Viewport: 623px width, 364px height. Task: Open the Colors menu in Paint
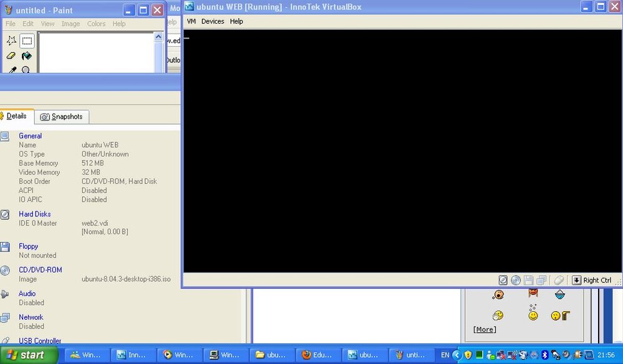[96, 24]
